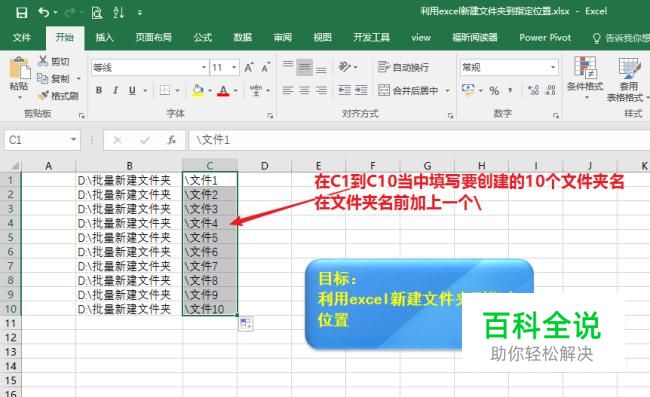The height and width of the screenshot is (397, 650).
Task: Open the font group dialog launcher
Action: tap(270, 116)
